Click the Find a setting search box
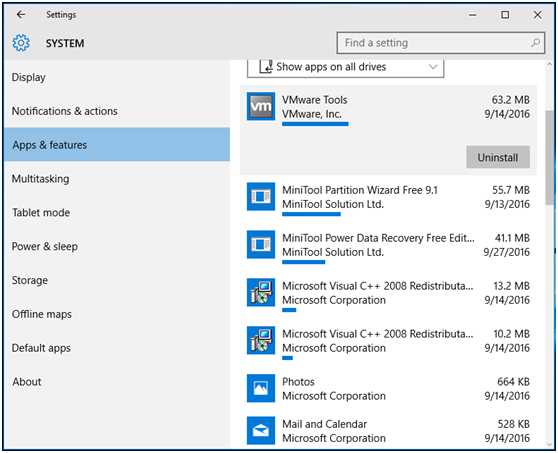The width and height of the screenshot is (558, 453). click(x=441, y=43)
